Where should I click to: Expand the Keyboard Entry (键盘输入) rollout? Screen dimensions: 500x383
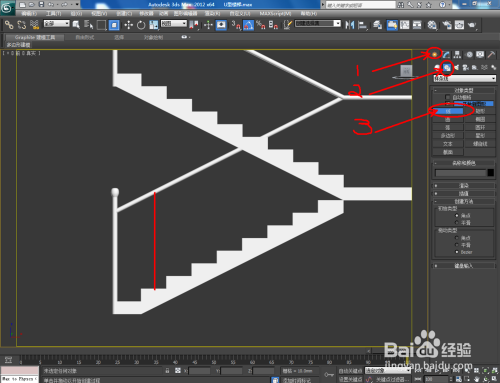(x=464, y=266)
